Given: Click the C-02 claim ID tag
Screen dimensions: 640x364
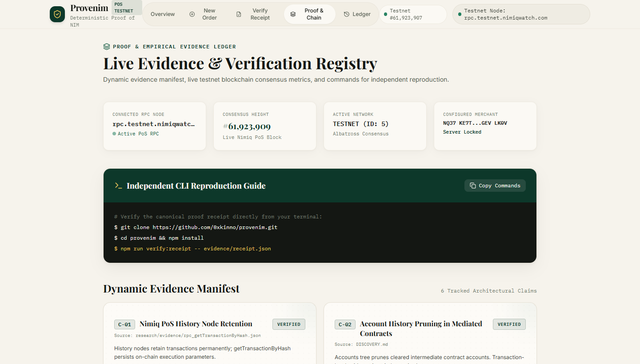Looking at the screenshot, I should point(345,324).
